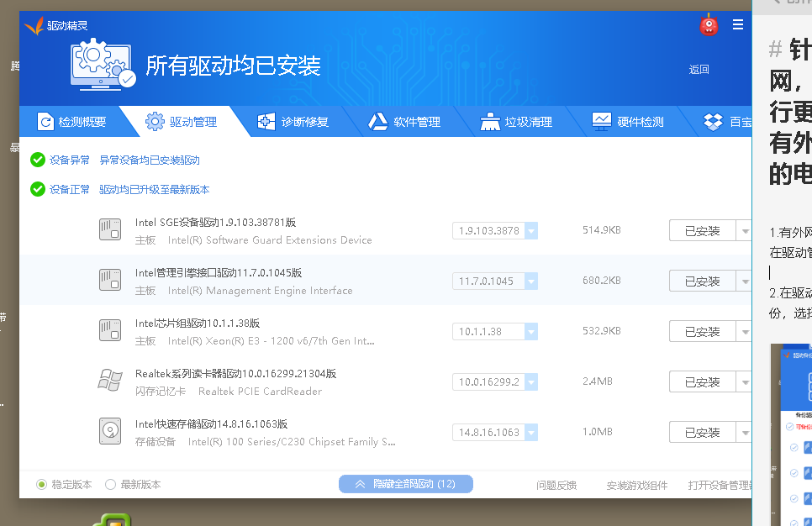
Task: Click the 返回 link
Action: [x=699, y=70]
